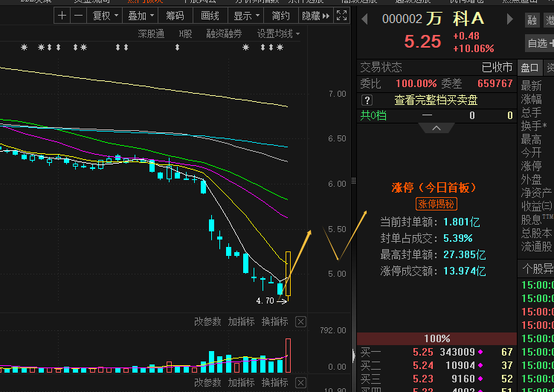The height and width of the screenshot is (392, 554).
Task: Click the last star event marker
Action: (280, 47)
